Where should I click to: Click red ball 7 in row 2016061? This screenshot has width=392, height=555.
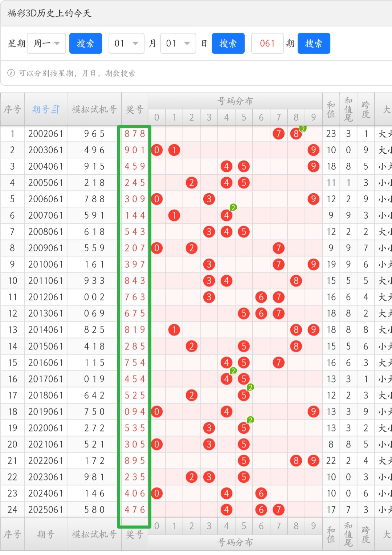pyautogui.click(x=278, y=362)
